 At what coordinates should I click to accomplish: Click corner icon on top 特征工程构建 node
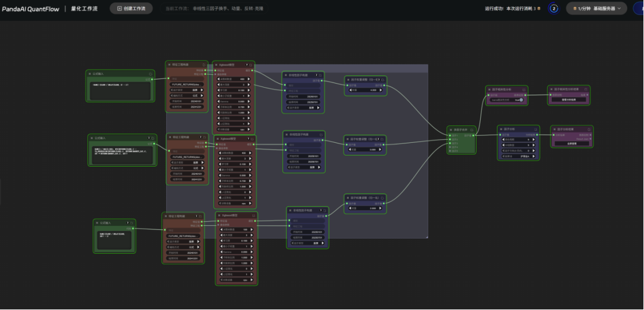coord(204,64)
